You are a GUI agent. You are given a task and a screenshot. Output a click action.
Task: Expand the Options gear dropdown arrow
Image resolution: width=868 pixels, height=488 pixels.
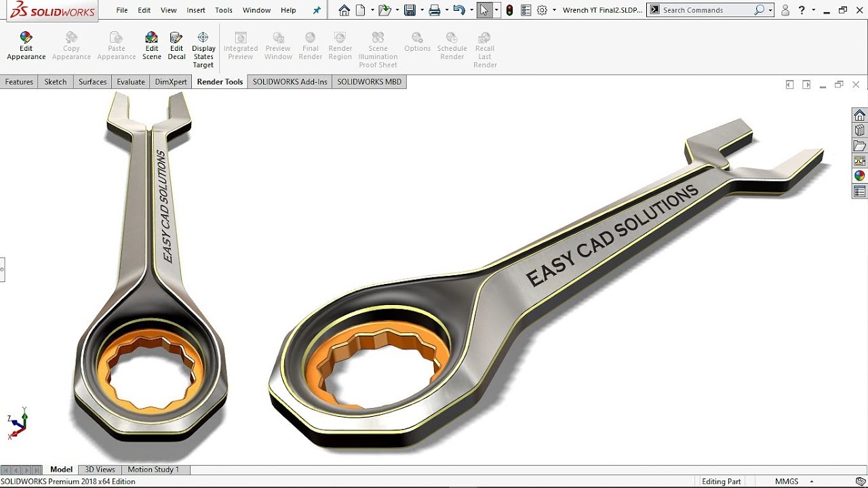(x=554, y=10)
